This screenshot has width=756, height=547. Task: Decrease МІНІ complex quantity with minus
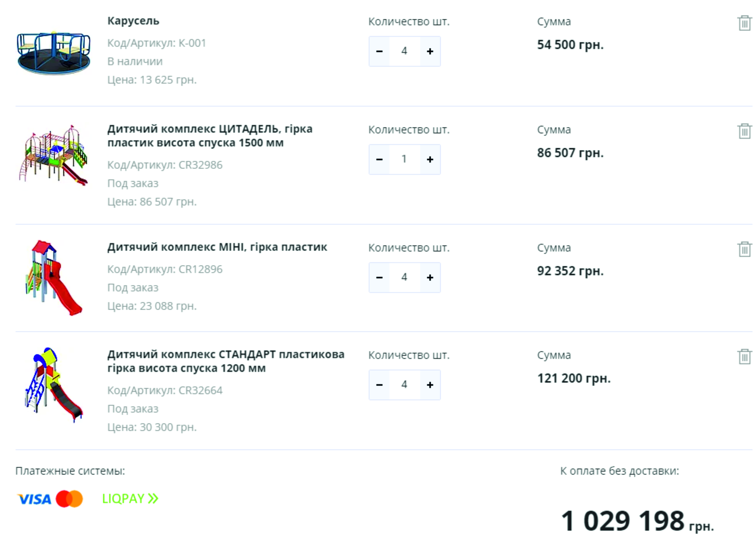pos(379,278)
